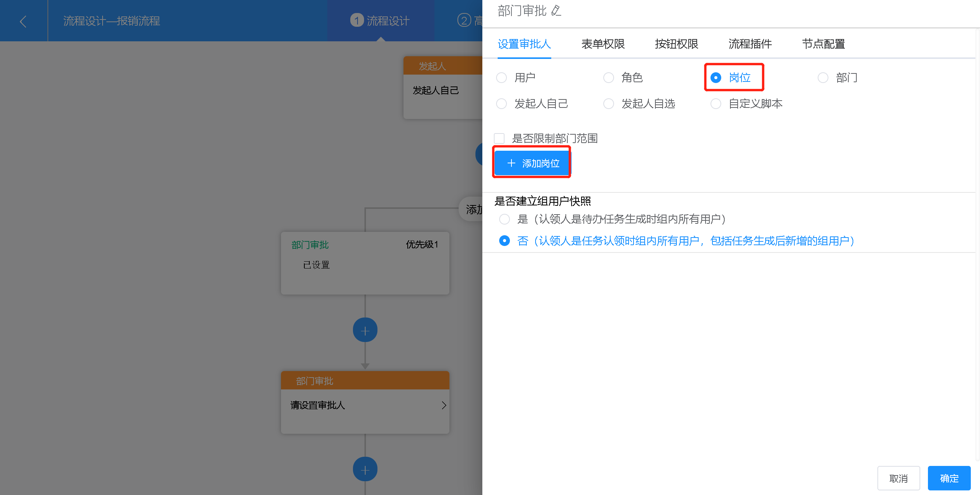
Task: Click the 发起人 node card
Action: point(443,88)
